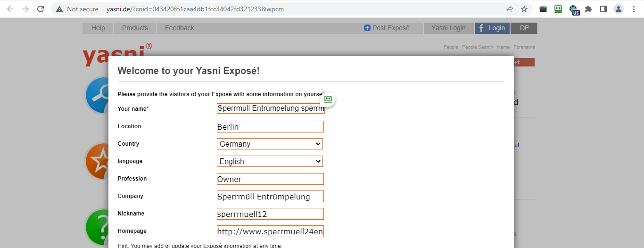Viewport: 644px width, 248px height.
Task: Open the browser profile avatar icon
Action: pyautogui.click(x=618, y=9)
